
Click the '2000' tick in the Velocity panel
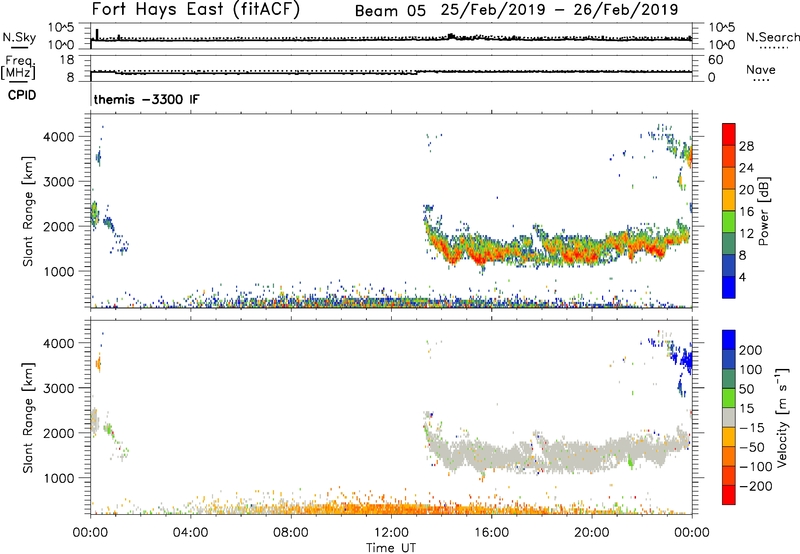click(59, 433)
